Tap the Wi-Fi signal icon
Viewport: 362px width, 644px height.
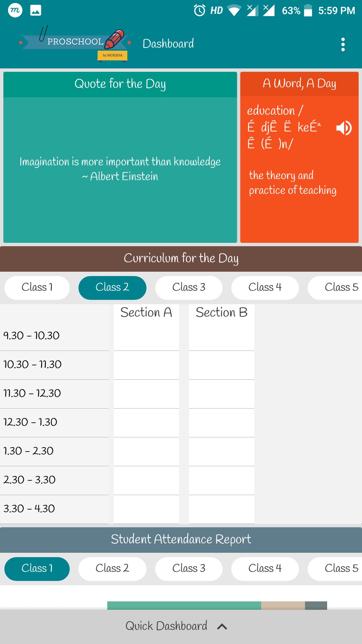click(235, 10)
